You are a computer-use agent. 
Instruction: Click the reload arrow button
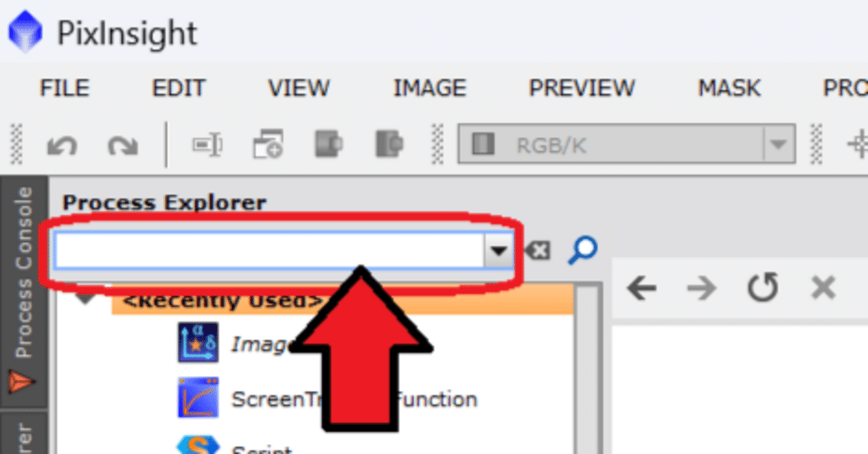click(762, 288)
